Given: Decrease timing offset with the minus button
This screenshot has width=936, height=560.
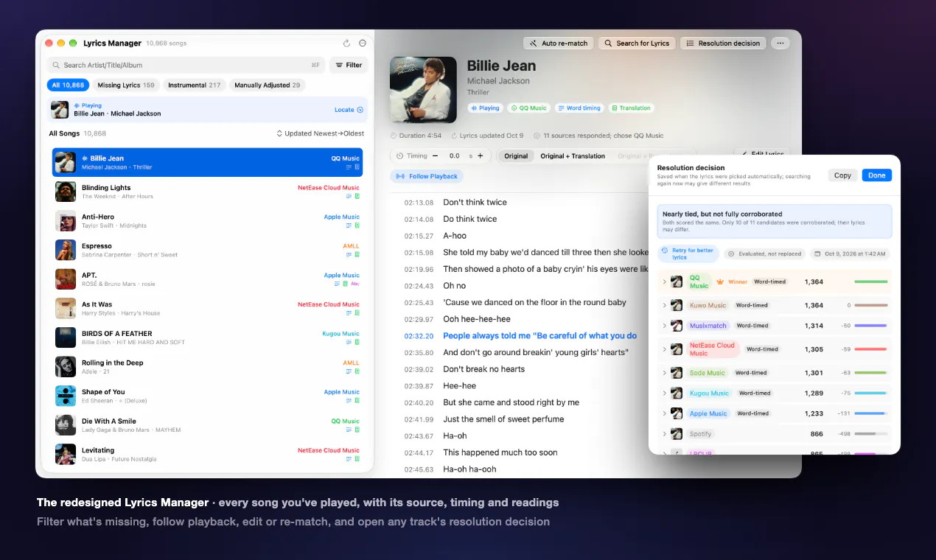Looking at the screenshot, I should click(435, 155).
